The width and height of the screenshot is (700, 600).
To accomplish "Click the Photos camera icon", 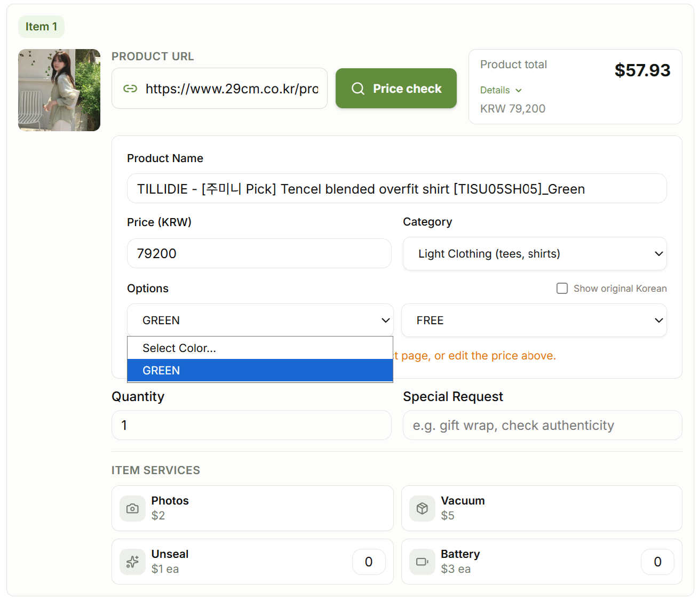I will click(x=132, y=508).
